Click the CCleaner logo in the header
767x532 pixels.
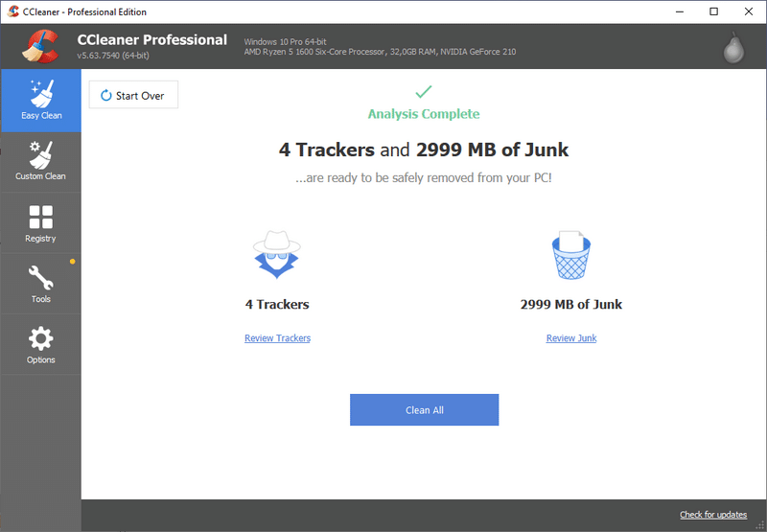[40, 47]
